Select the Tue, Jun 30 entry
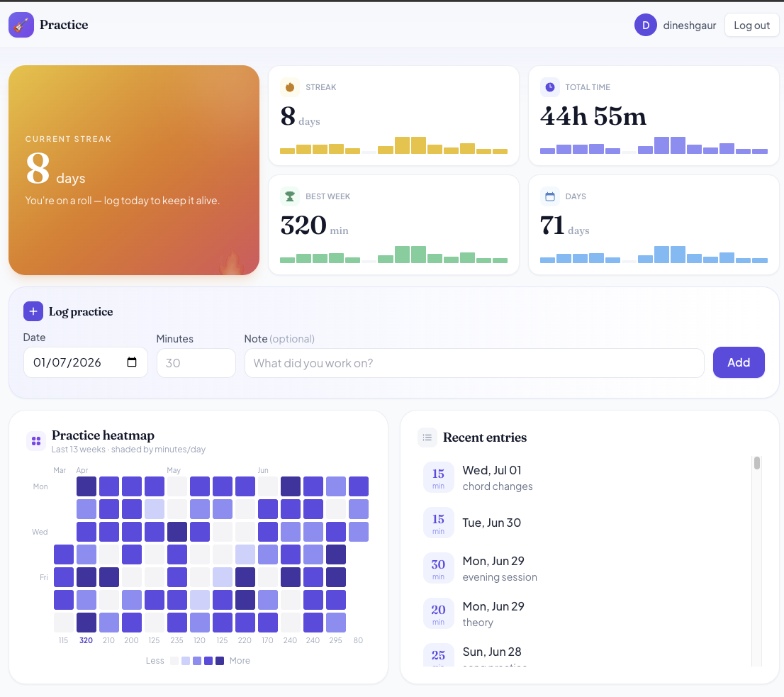The height and width of the screenshot is (697, 784). pyautogui.click(x=585, y=523)
